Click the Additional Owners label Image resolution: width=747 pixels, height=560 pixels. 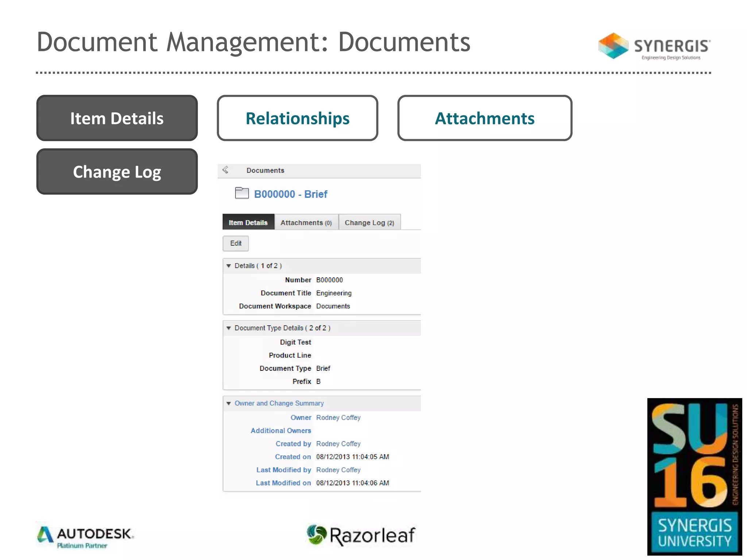(x=281, y=431)
